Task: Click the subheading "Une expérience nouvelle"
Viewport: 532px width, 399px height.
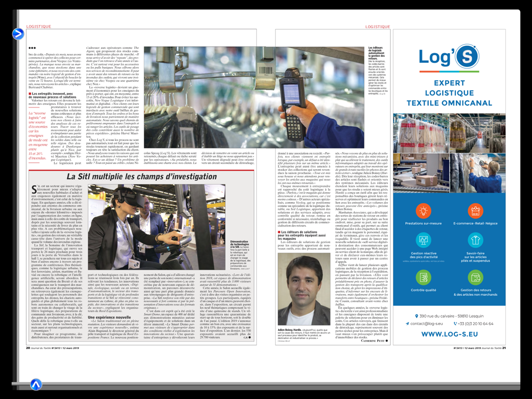Action: point(109,317)
